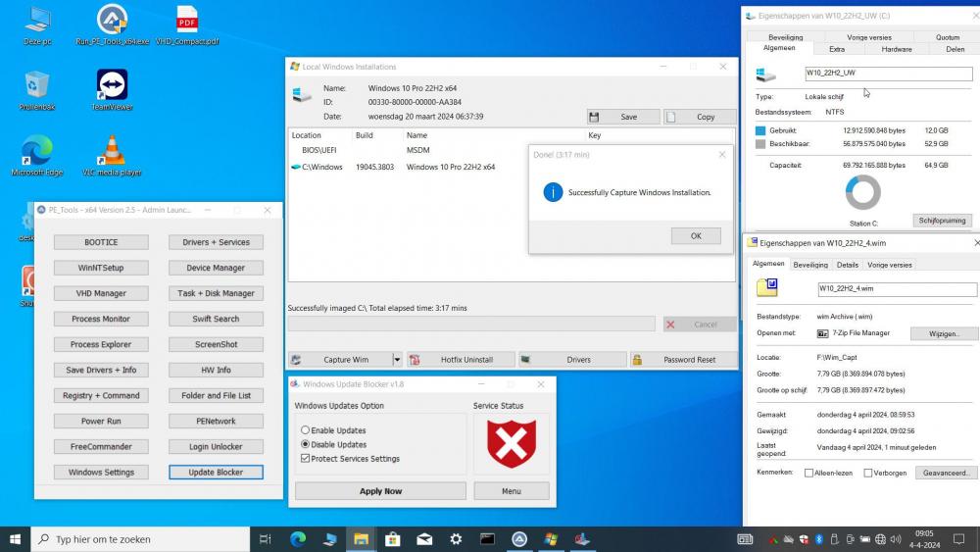
Task: Toggle the Protect Services Settings checkbox
Action: pyautogui.click(x=306, y=459)
